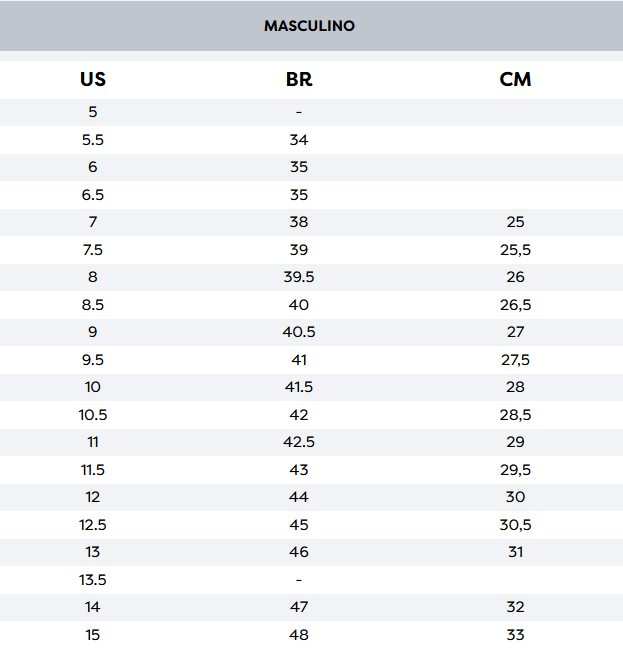This screenshot has width=623, height=648.
Task: Click US size 5.5 cell
Action: pos(93,140)
